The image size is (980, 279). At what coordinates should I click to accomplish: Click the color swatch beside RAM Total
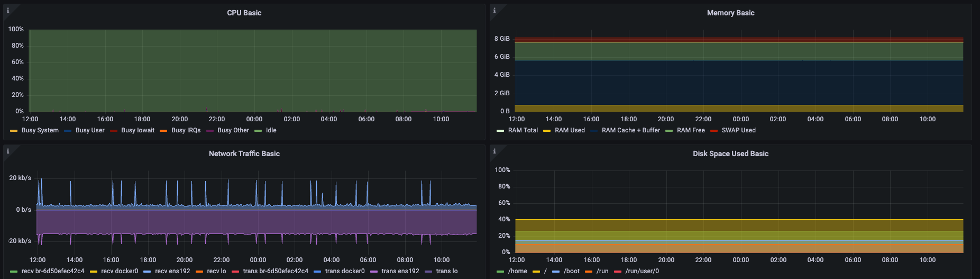[500, 131]
